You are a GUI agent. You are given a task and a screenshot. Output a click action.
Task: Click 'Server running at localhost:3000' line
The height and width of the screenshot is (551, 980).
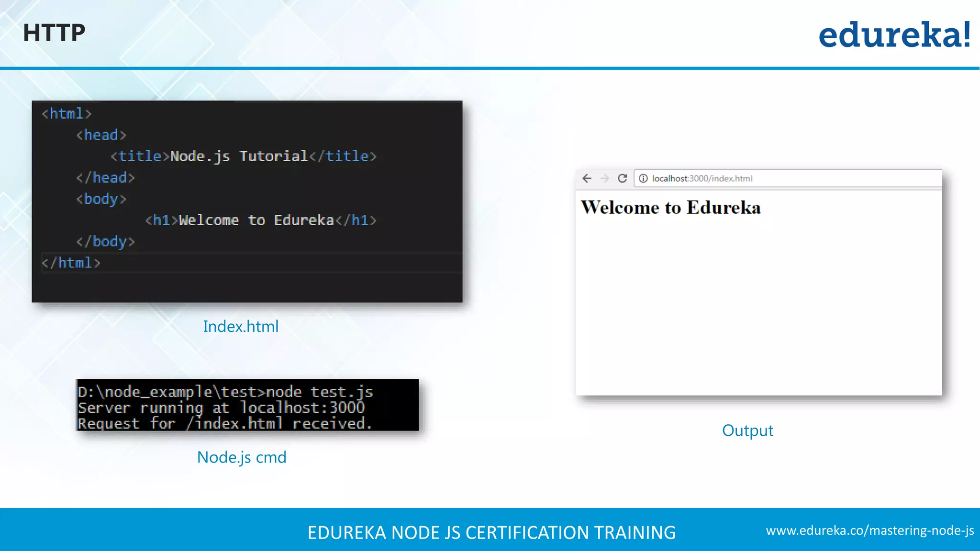pyautogui.click(x=221, y=408)
